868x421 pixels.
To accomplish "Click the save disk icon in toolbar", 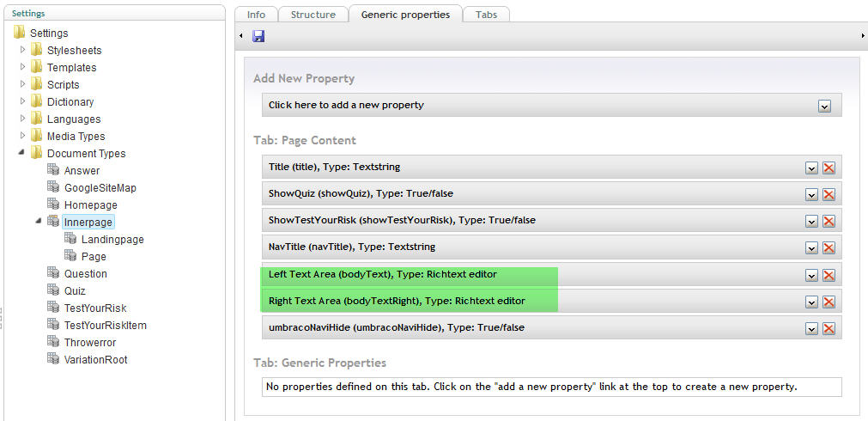I will click(258, 36).
